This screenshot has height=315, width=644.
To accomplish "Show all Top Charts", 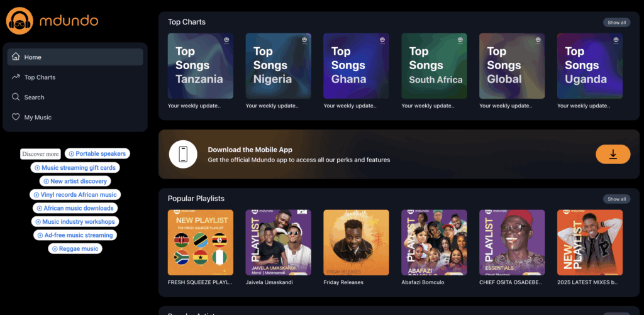I will 616,23.
